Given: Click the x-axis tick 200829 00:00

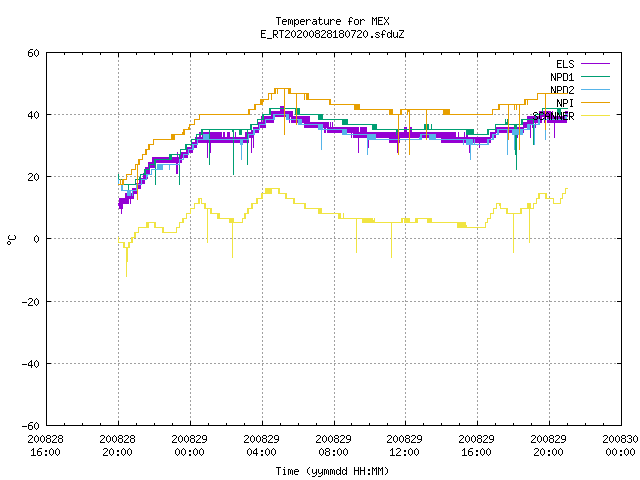Looking at the screenshot, I should (189, 446).
